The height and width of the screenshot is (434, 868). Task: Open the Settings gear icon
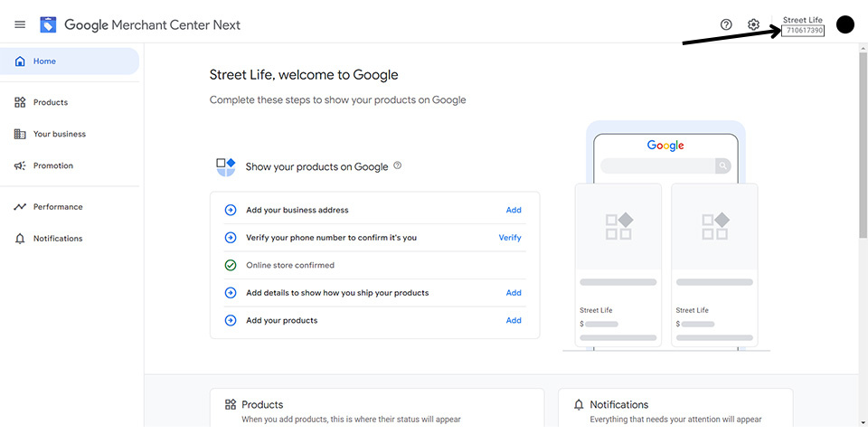(x=753, y=24)
